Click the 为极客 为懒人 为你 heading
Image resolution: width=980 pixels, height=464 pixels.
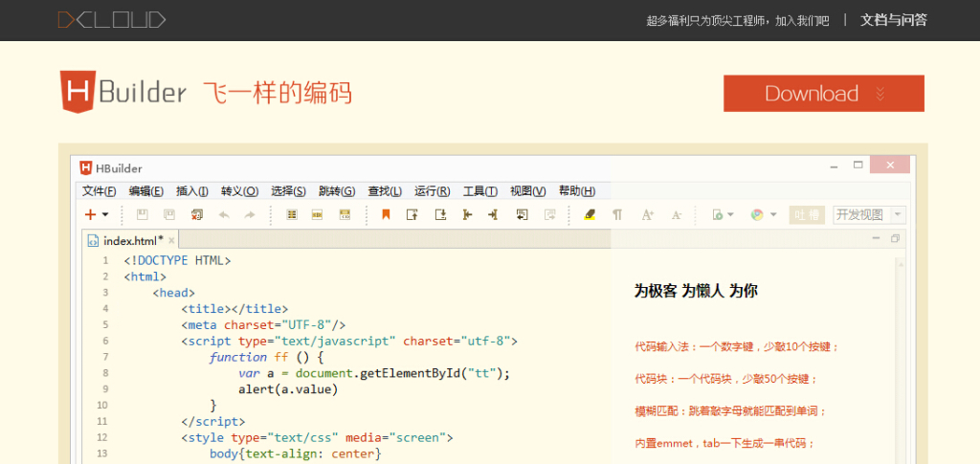coord(696,291)
